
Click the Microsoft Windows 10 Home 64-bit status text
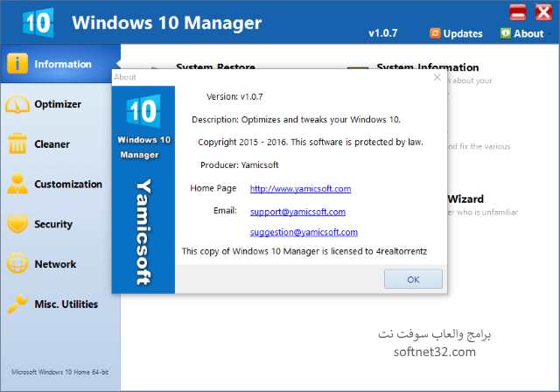(60, 372)
